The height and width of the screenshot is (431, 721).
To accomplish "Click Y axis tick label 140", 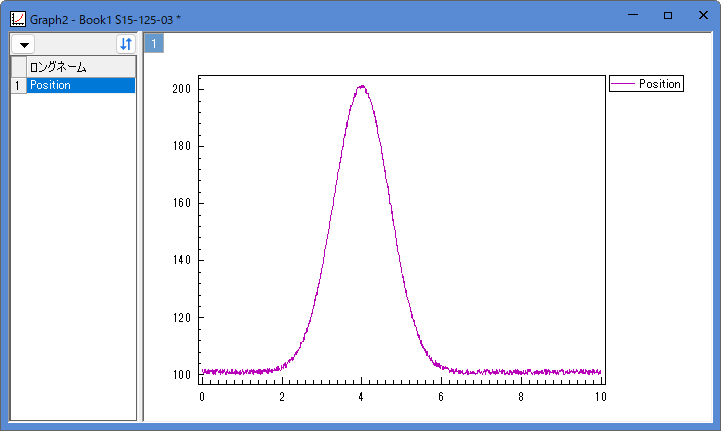I will (x=182, y=260).
